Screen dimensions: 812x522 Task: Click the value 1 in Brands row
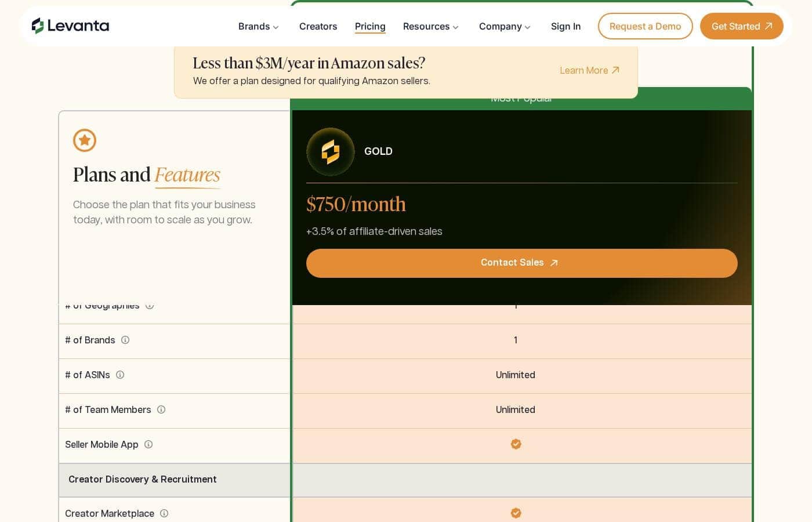coord(516,340)
